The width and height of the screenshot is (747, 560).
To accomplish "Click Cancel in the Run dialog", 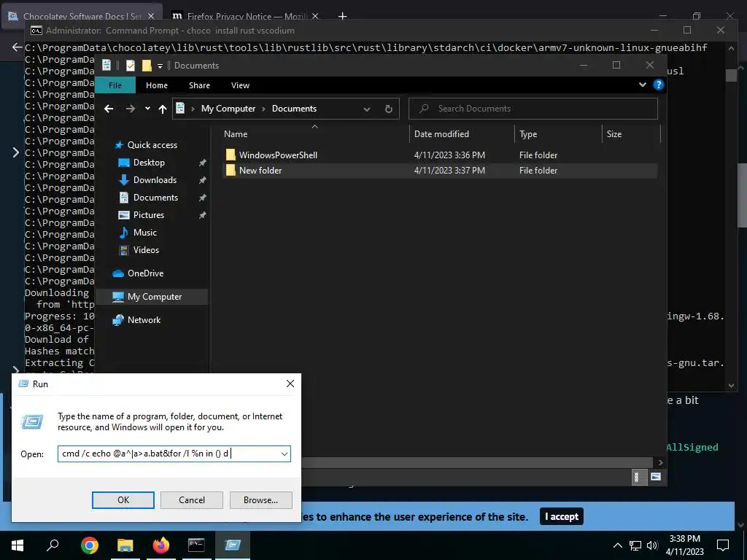I will pos(192,500).
